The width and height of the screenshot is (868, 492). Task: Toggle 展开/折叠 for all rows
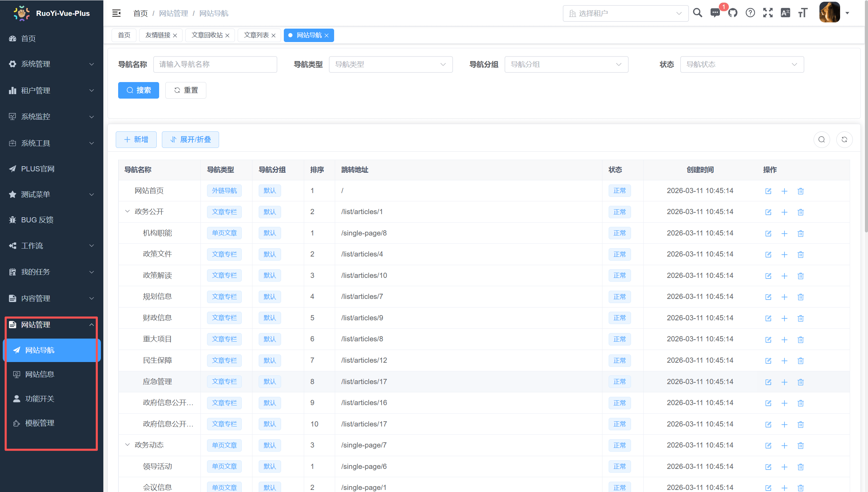pyautogui.click(x=190, y=140)
